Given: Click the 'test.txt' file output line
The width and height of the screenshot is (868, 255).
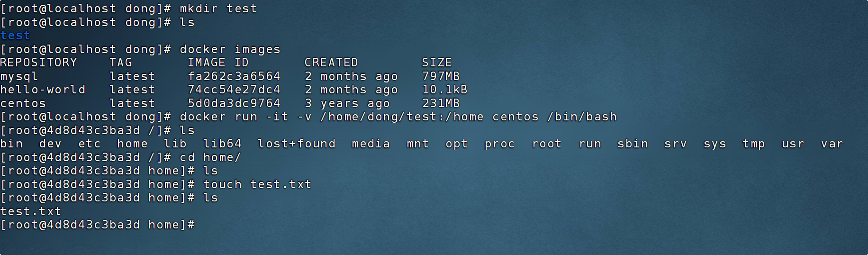Looking at the screenshot, I should pos(31,211).
